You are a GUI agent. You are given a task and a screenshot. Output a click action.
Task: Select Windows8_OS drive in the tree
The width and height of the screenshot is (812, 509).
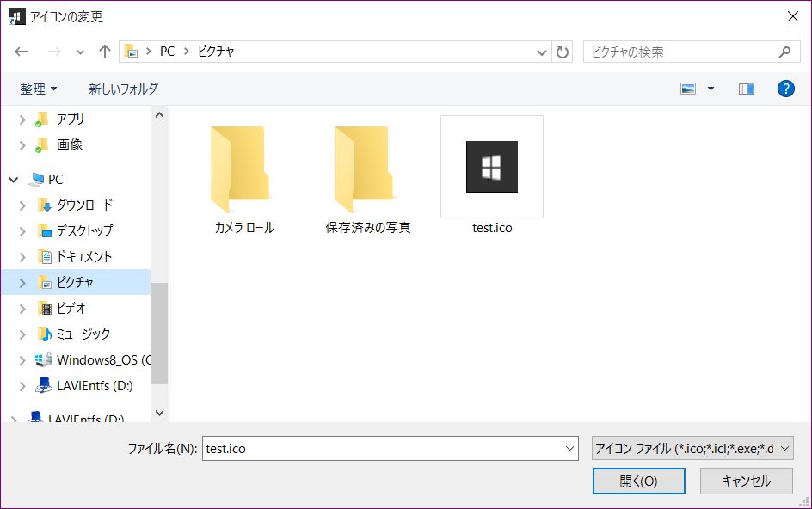103,360
